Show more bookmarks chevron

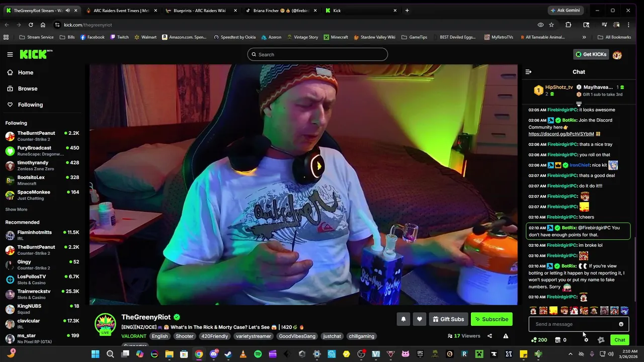tap(584, 37)
